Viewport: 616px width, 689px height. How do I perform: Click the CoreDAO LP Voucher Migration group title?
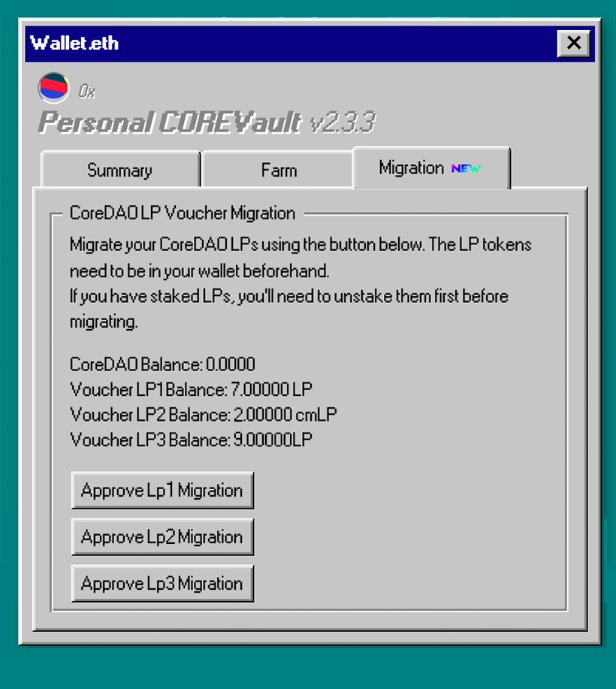point(183,213)
